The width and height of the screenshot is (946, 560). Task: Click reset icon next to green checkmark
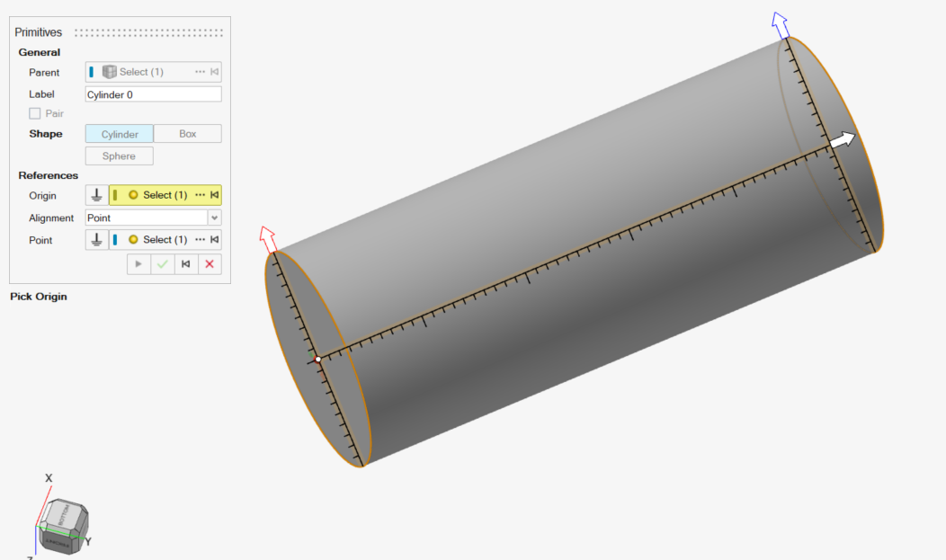(186, 264)
